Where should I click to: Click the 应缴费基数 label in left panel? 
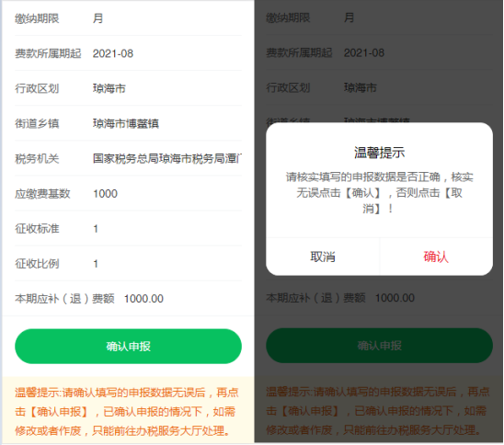click(42, 193)
